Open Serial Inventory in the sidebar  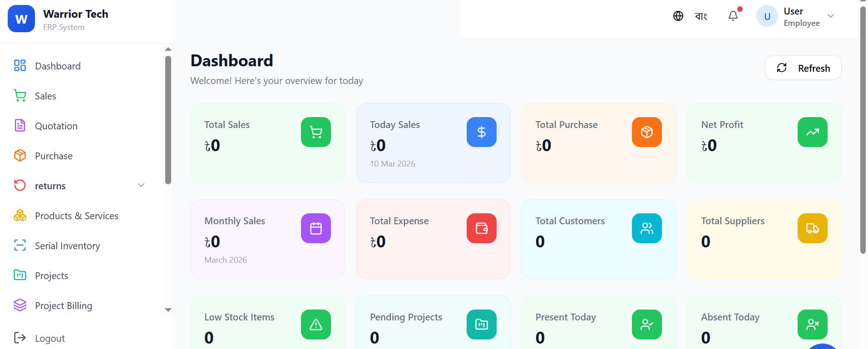(82, 246)
